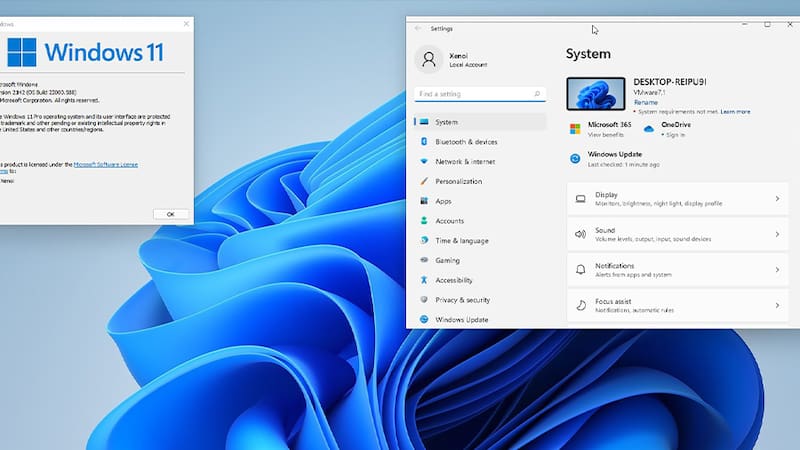
Task: Click the Rename link under the PC name
Action: click(645, 102)
